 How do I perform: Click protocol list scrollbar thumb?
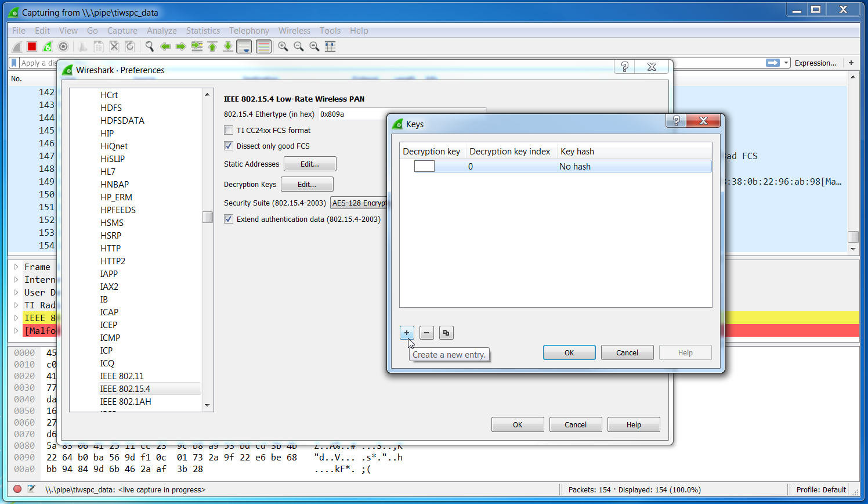pos(207,217)
